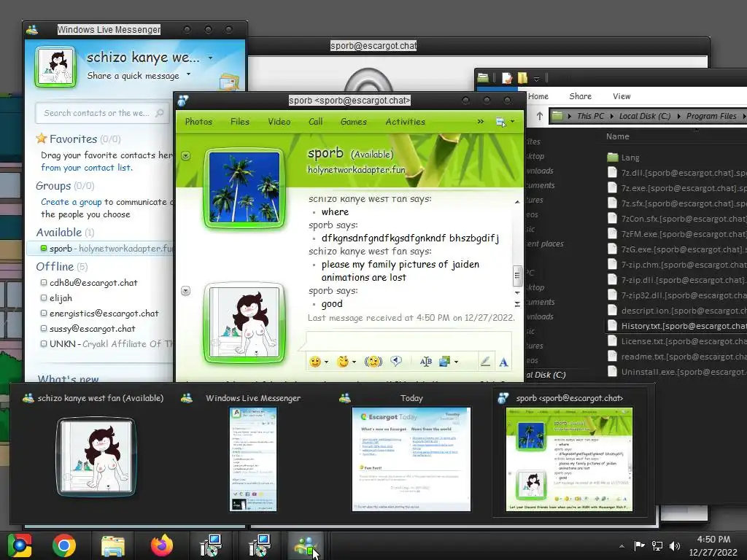Select the 7zFM.exe file row
This screenshot has height=560, width=747.
[x=676, y=234]
